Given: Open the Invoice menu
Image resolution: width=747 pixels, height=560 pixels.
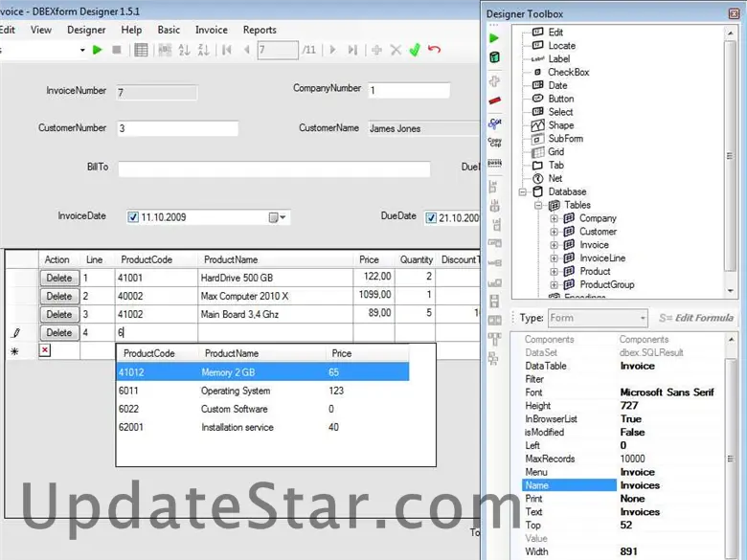Looking at the screenshot, I should [x=211, y=30].
